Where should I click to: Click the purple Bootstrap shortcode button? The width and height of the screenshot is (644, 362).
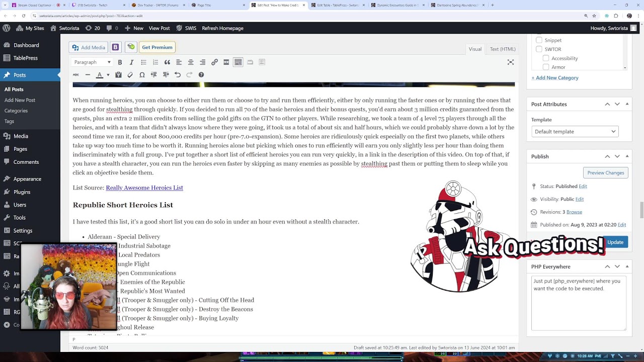[115, 47]
